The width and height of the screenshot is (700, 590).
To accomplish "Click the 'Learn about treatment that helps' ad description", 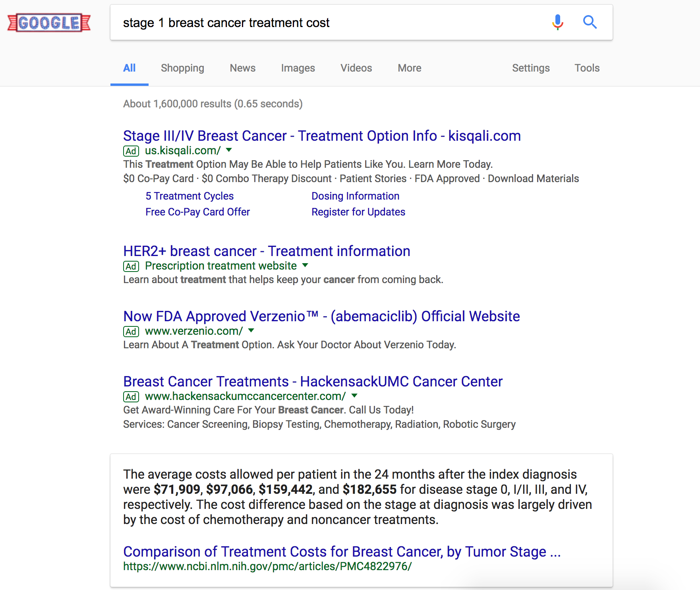I will (x=283, y=279).
